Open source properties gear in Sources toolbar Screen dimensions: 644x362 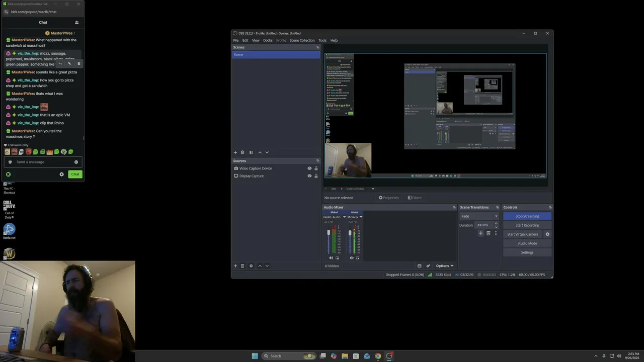coord(251,266)
